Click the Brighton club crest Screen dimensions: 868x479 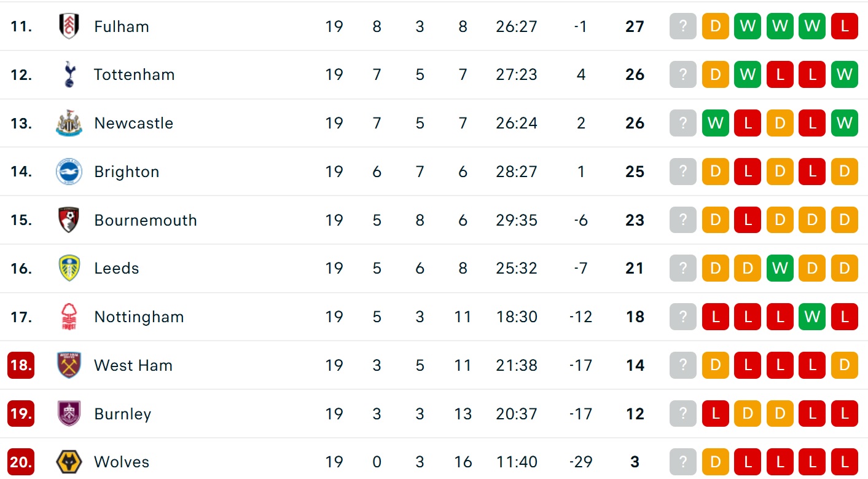point(69,172)
